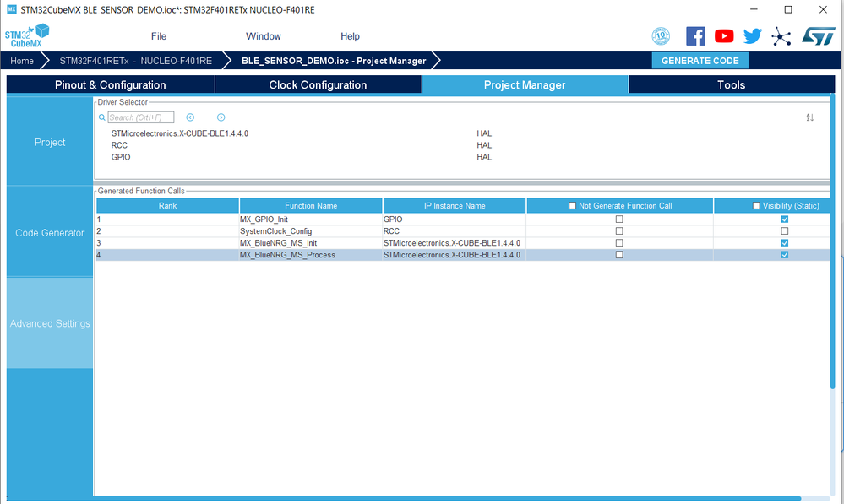Viewport: 844px width, 504px height.
Task: Uncheck static visibility for MX_GPIO_Init
Action: (x=784, y=219)
